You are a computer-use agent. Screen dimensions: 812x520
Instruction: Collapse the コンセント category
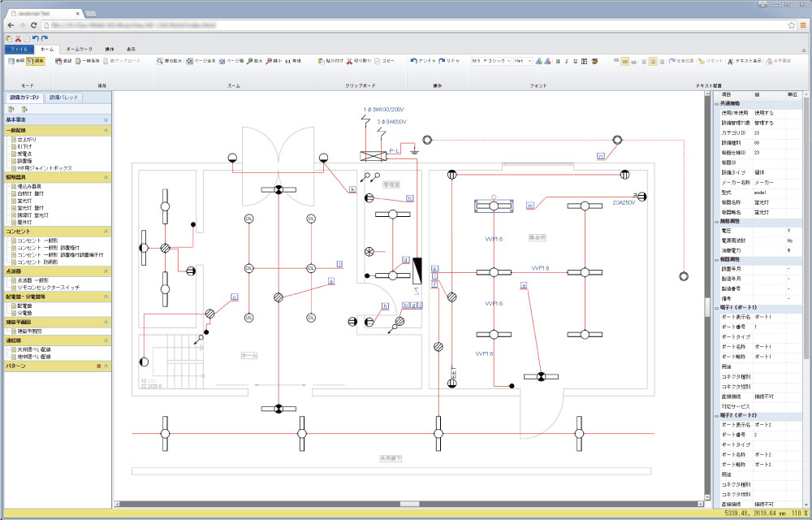pyautogui.click(x=106, y=232)
